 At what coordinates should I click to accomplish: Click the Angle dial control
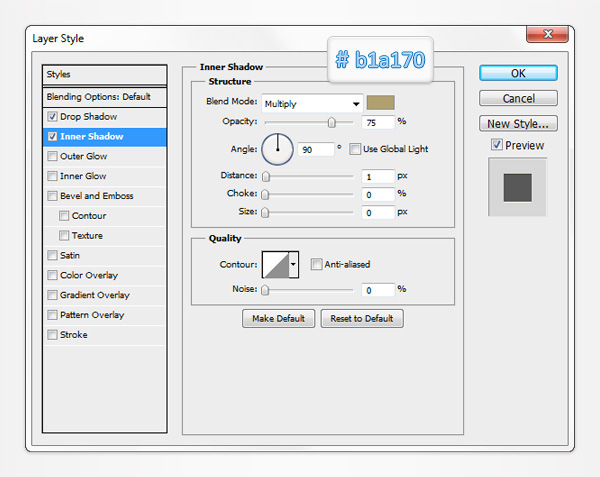pos(277,150)
